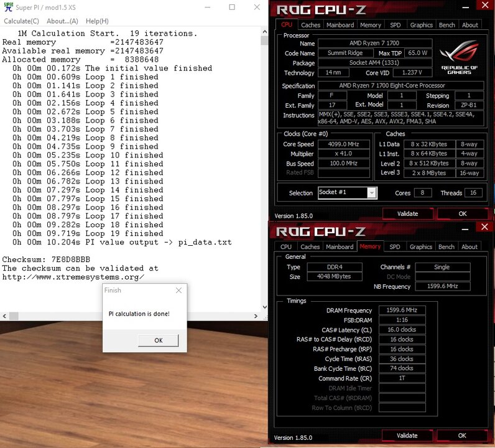Click Super PI vertical scrollbar up arrow
This screenshot has height=448, width=495.
point(264,32)
